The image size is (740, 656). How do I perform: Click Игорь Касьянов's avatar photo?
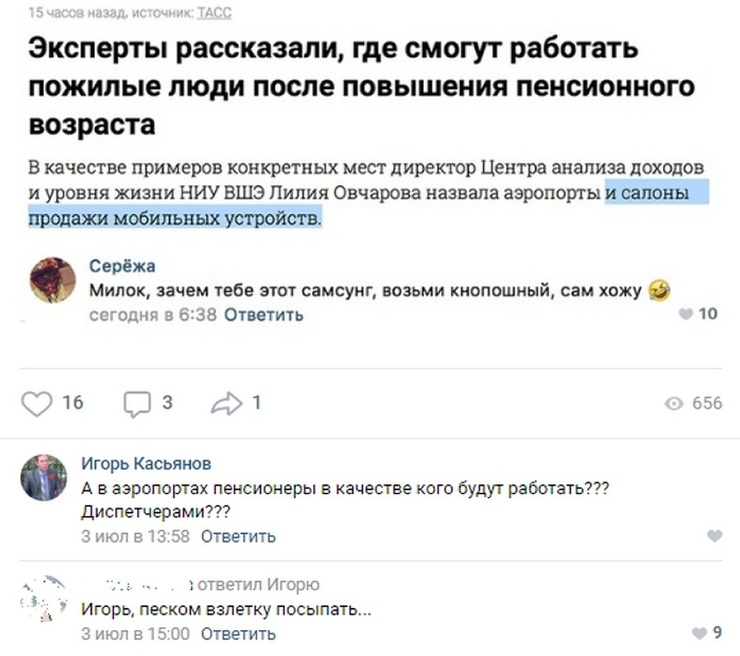point(44,478)
